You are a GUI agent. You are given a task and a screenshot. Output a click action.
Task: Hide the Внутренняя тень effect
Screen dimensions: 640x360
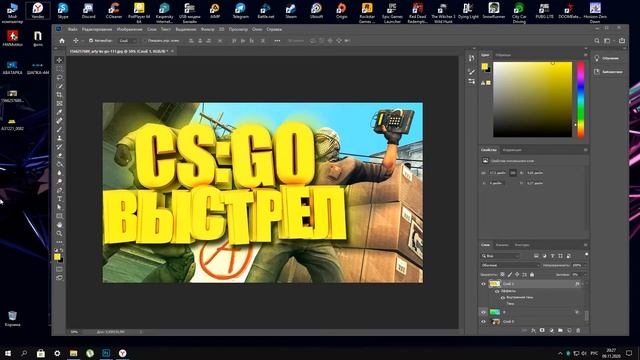point(503,298)
